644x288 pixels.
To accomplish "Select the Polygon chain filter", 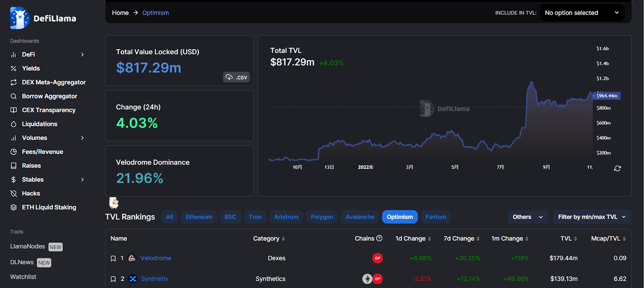I will [x=322, y=217].
